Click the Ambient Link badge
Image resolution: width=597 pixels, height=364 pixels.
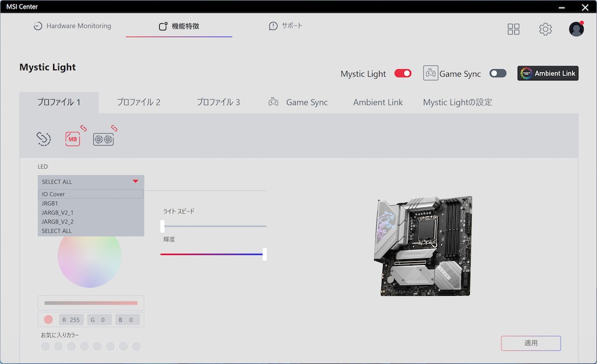pyautogui.click(x=547, y=73)
